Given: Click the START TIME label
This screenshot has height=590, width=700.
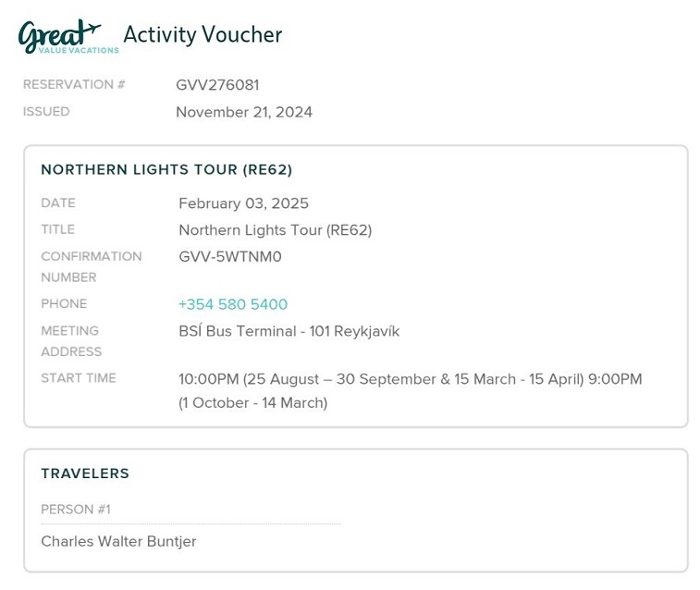Looking at the screenshot, I should [x=79, y=378].
